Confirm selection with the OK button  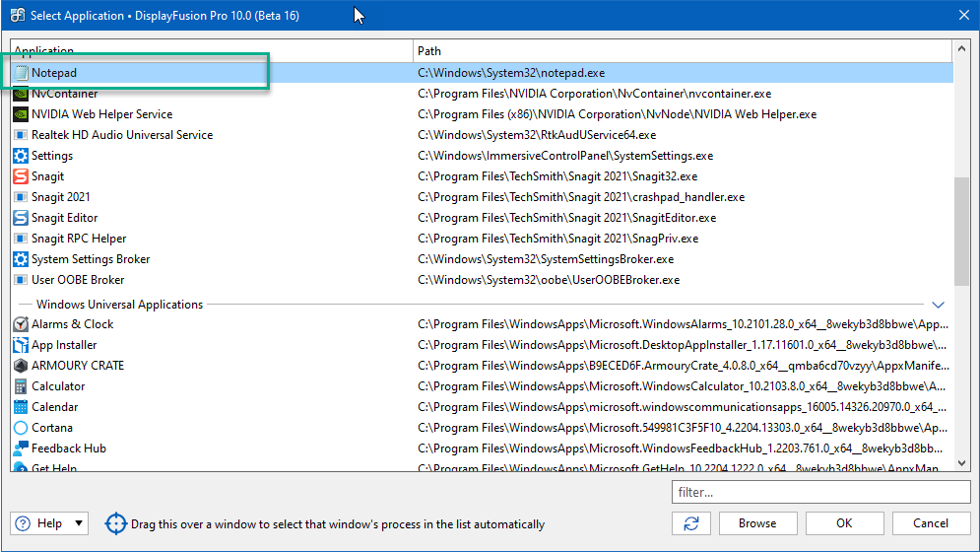tap(844, 523)
